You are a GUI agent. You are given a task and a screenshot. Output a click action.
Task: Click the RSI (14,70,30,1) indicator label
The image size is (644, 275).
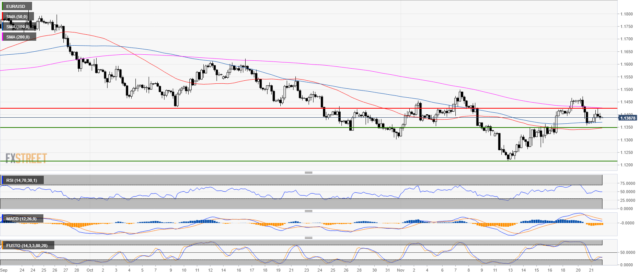point(22,180)
